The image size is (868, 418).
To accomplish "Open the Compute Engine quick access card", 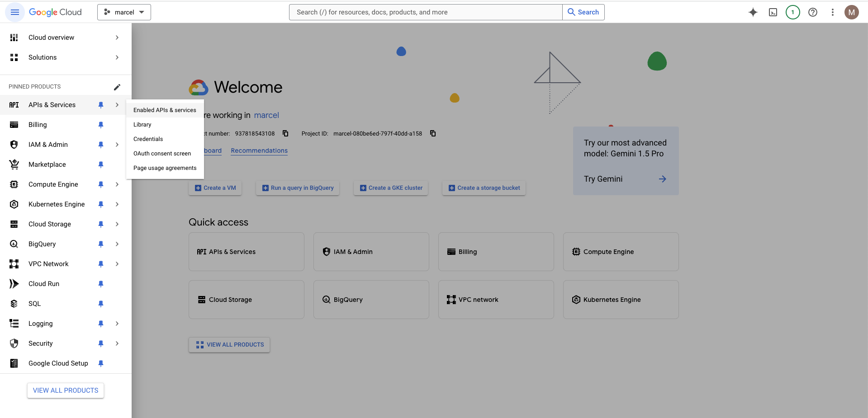I will [x=621, y=252].
